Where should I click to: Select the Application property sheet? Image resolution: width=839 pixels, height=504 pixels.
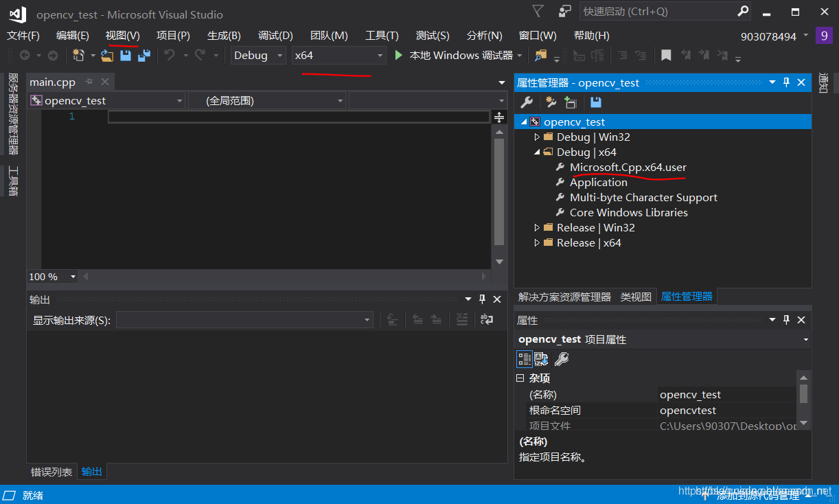[598, 183]
